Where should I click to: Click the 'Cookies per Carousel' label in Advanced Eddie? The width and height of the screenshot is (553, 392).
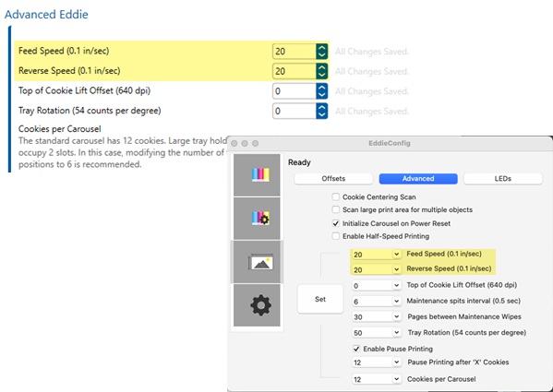(60, 129)
